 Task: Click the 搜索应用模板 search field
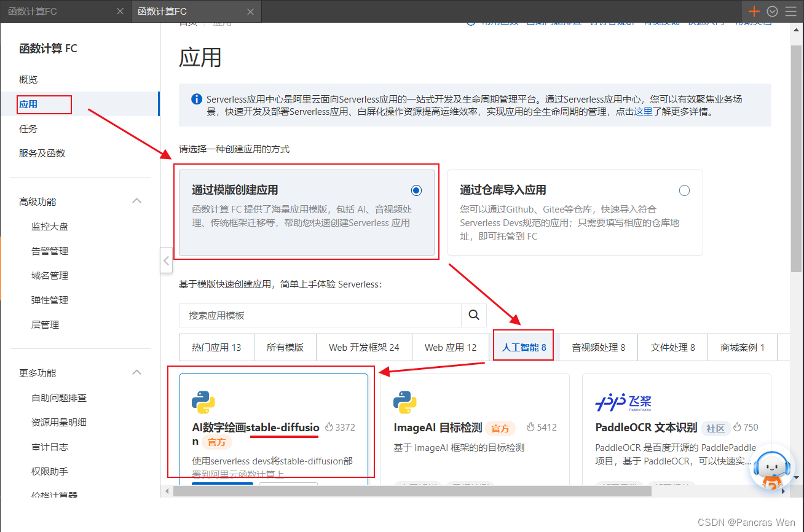(x=320, y=315)
